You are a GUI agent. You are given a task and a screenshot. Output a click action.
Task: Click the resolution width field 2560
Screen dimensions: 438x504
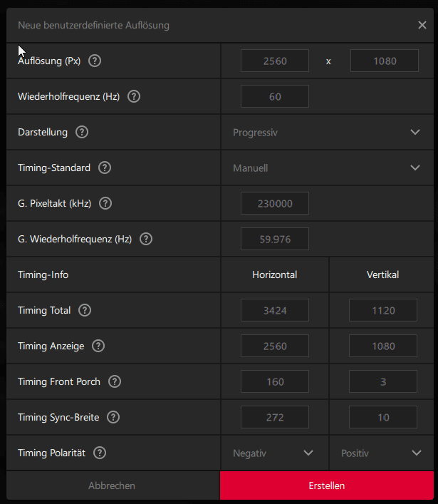click(x=275, y=61)
